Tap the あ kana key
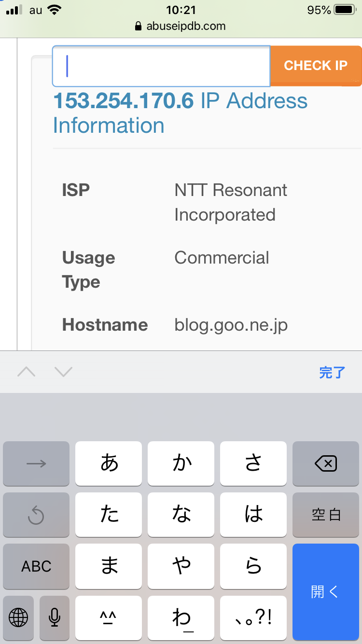The height and width of the screenshot is (644, 362). [x=109, y=463]
